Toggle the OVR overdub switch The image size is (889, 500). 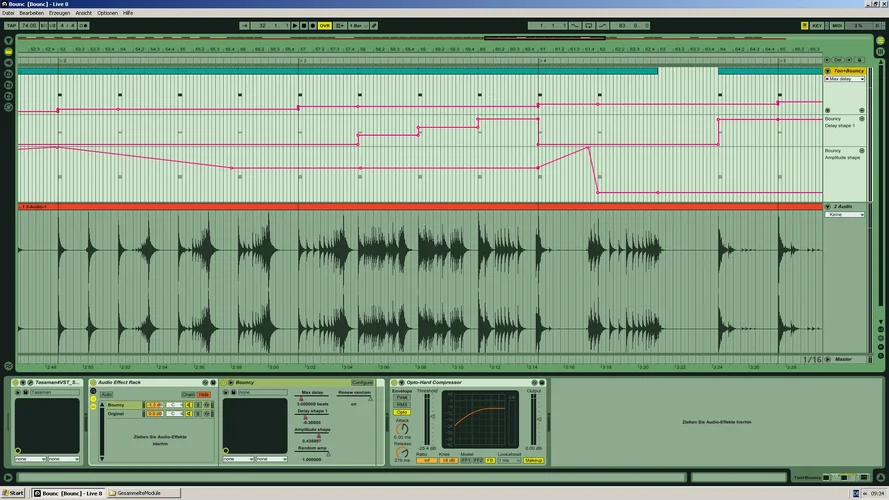(324, 25)
